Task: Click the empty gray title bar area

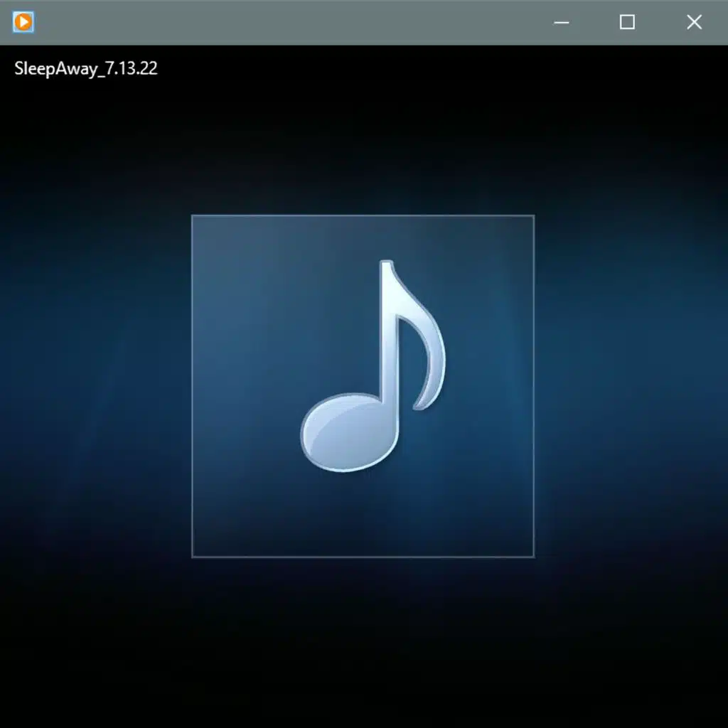Action: (x=284, y=22)
